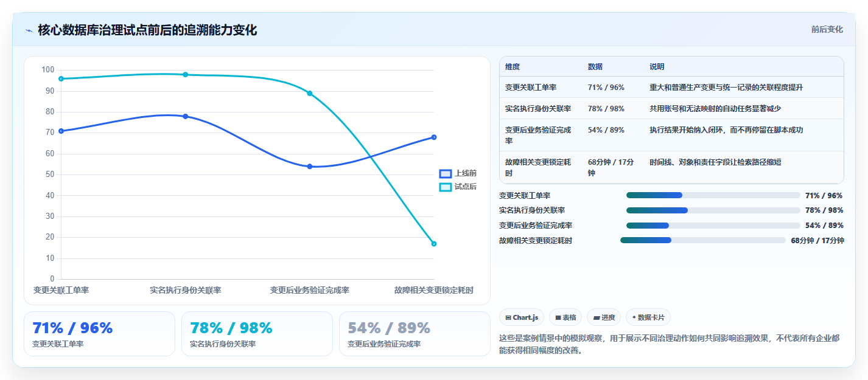Image resolution: width=868 pixels, height=380 pixels.
Task: Click the 说明 column header
Action: 657,67
